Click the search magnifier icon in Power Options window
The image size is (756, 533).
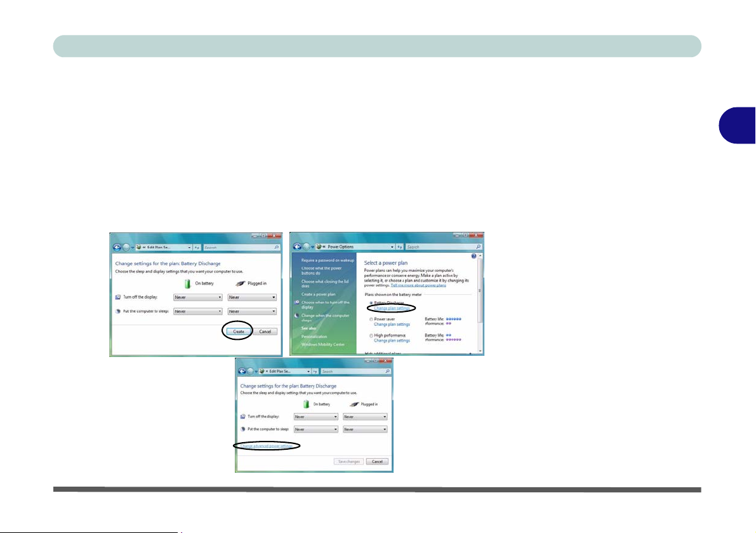[478, 246]
